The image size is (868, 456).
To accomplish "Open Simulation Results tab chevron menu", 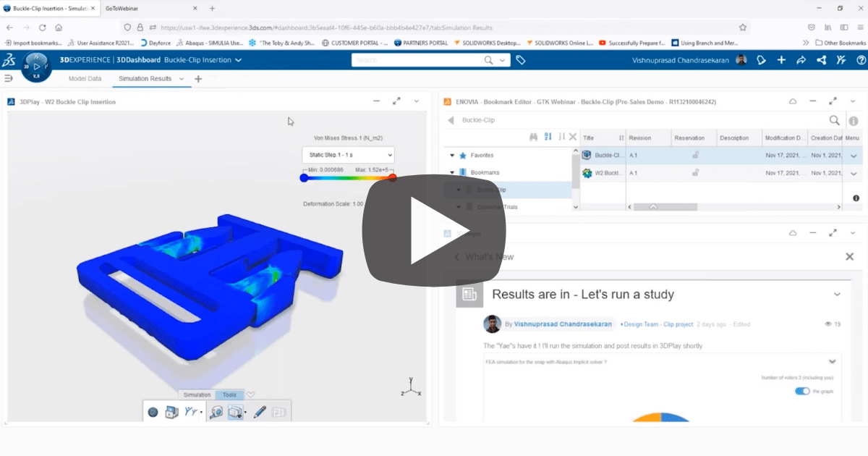I will click(x=181, y=78).
